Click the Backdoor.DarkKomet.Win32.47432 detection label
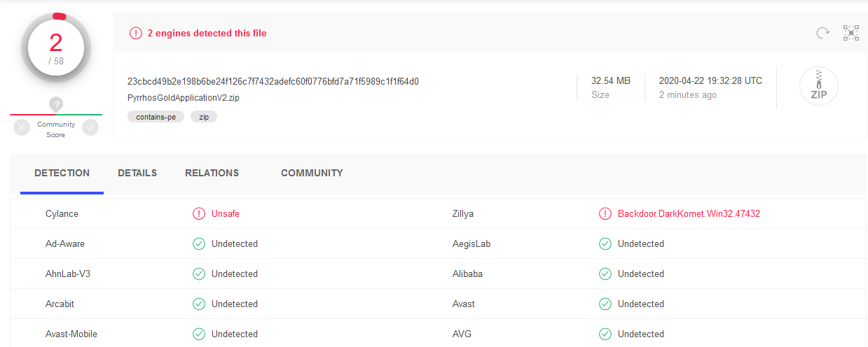 [x=689, y=214]
